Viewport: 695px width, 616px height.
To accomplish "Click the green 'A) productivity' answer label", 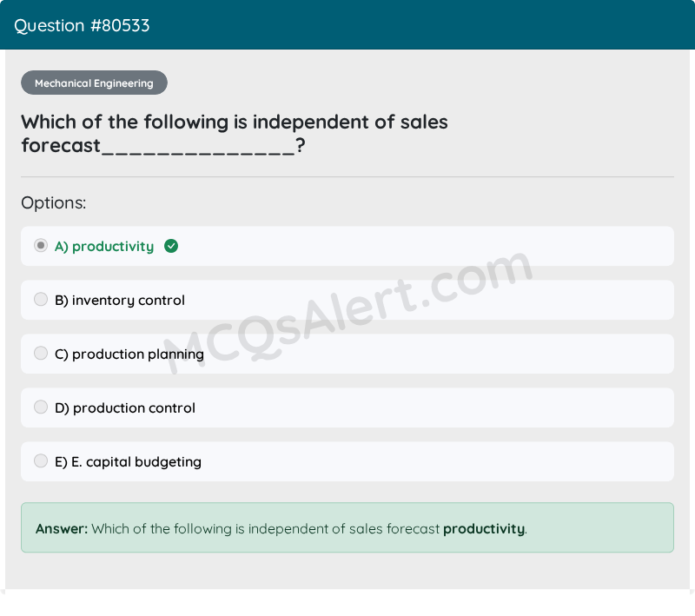I will pos(104,247).
